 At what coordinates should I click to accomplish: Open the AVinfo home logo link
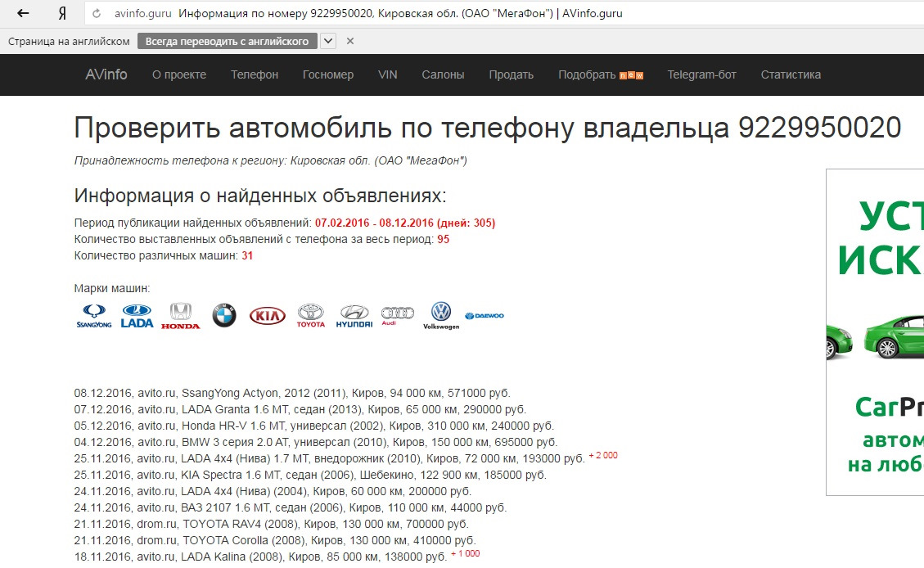[x=106, y=74]
